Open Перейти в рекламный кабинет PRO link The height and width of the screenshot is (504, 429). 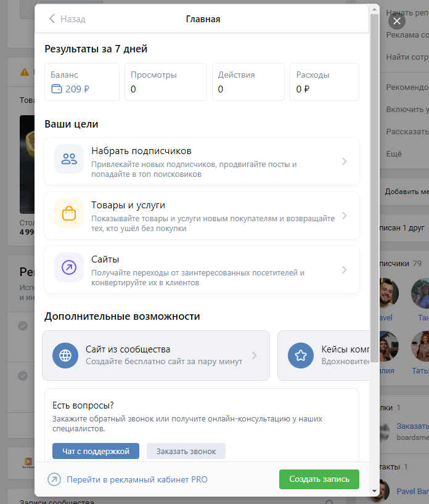pos(137,479)
